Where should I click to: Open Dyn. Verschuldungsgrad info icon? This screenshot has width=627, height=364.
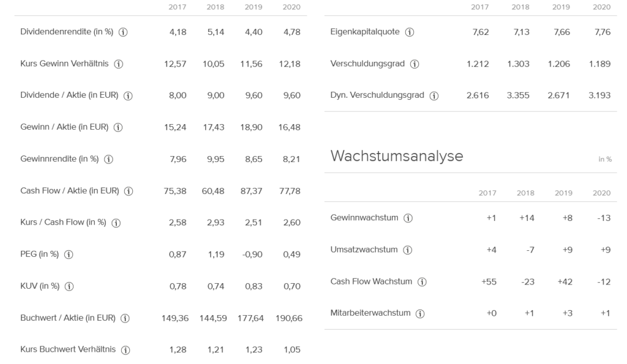tap(434, 96)
